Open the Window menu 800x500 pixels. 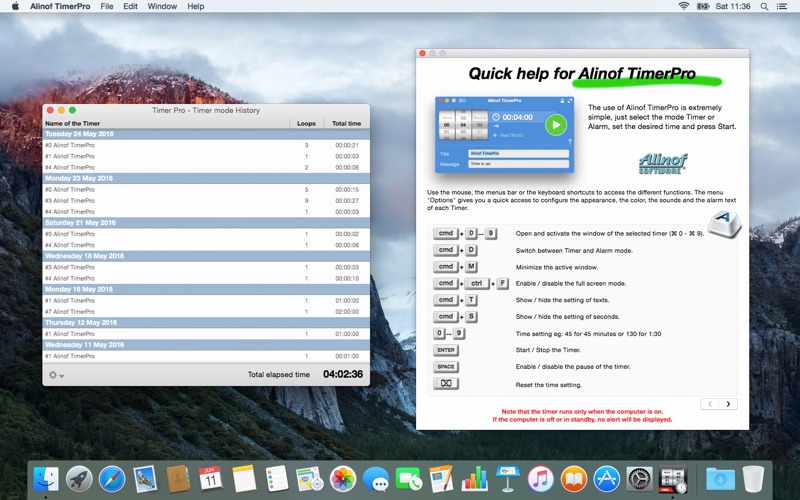pyautogui.click(x=162, y=6)
